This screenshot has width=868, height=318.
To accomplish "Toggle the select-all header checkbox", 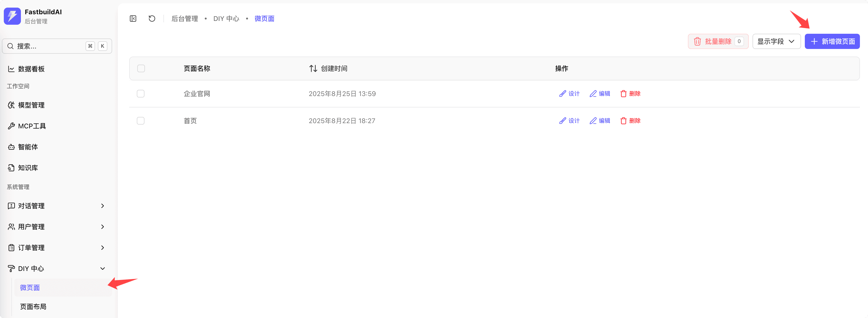I will click(141, 68).
